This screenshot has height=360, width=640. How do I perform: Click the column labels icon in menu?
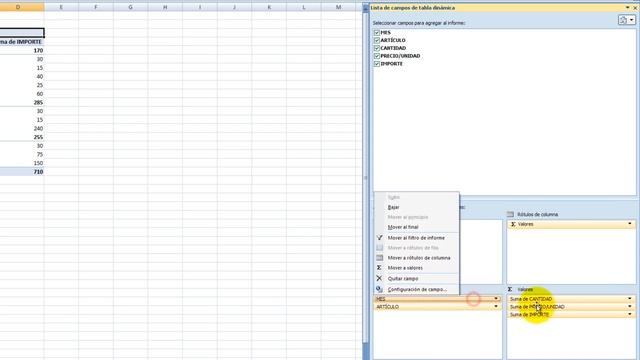pyautogui.click(x=379, y=258)
